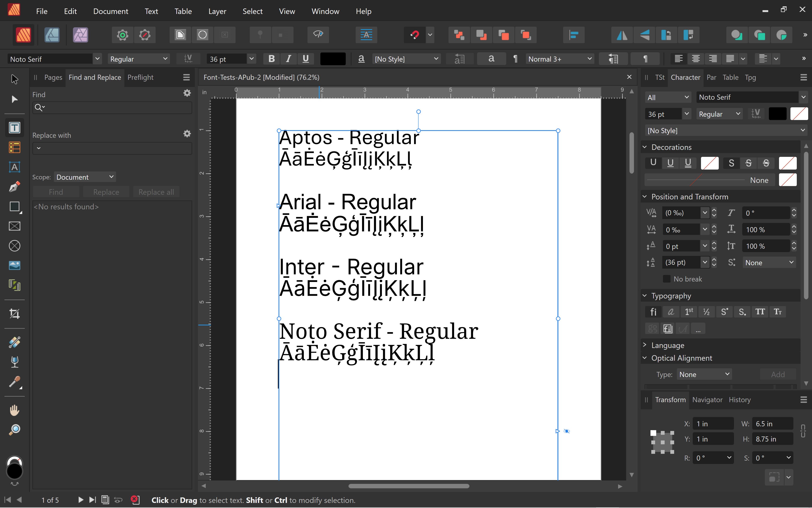Click the Replace button
Image resolution: width=812 pixels, height=508 pixels.
pyautogui.click(x=106, y=192)
